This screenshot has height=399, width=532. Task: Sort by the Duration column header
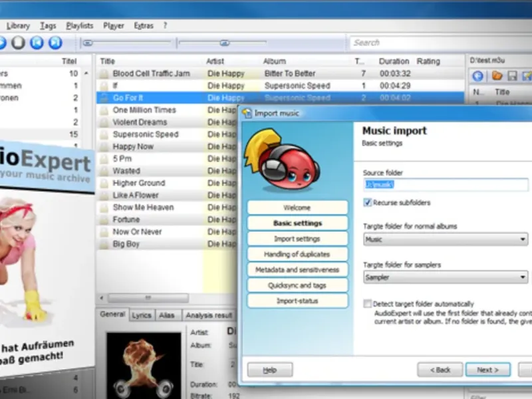tap(394, 61)
